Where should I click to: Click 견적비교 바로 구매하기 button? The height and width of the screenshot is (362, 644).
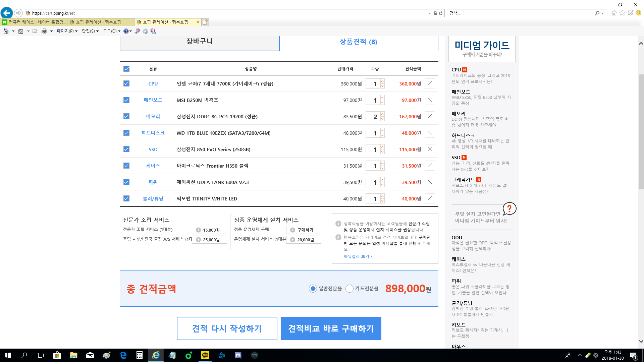(331, 328)
